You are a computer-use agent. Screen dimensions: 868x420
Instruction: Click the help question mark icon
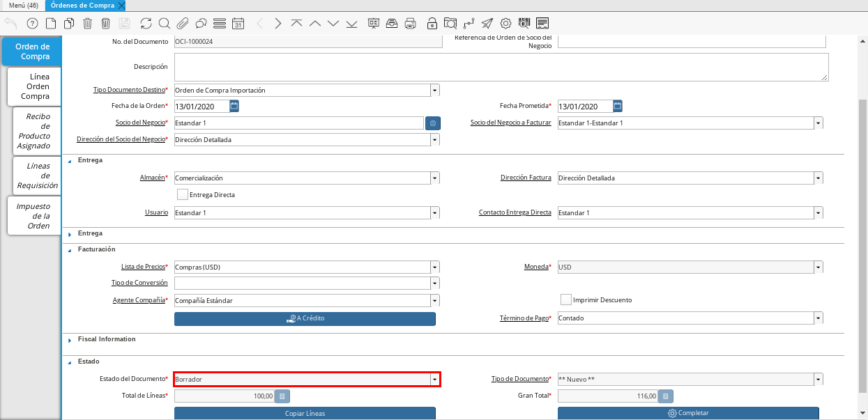tap(32, 23)
